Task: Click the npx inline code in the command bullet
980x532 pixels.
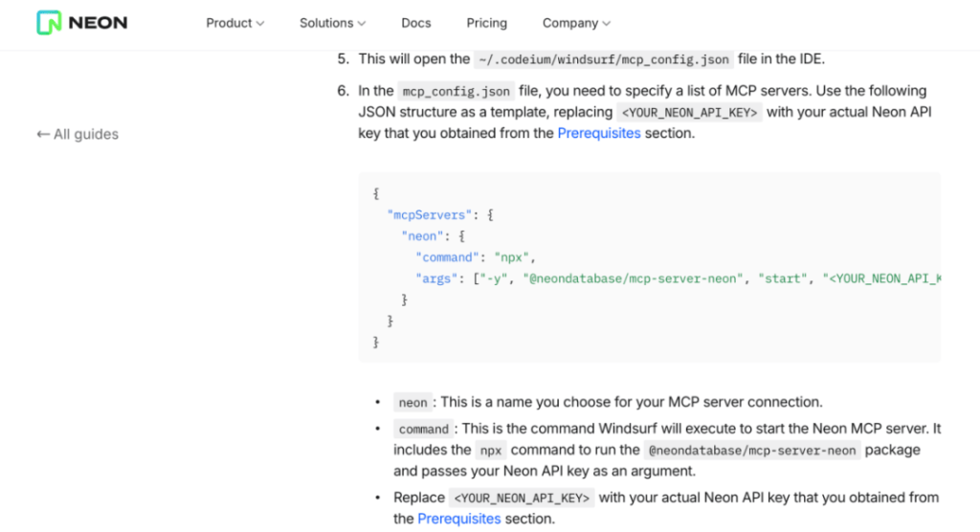Action: tap(489, 451)
